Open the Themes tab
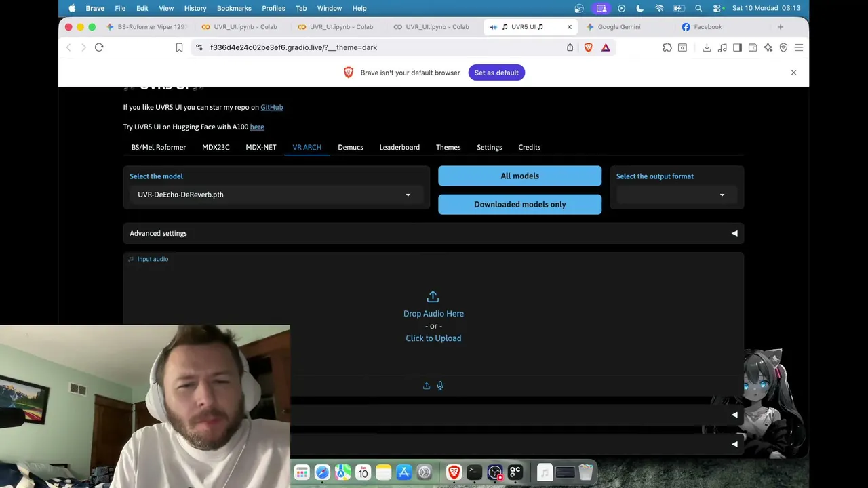 click(448, 147)
